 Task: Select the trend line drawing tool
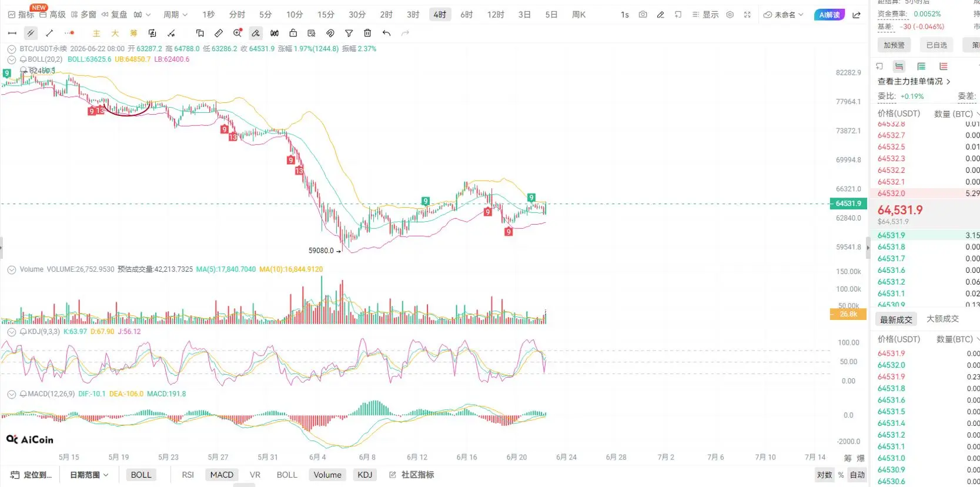pyautogui.click(x=49, y=34)
